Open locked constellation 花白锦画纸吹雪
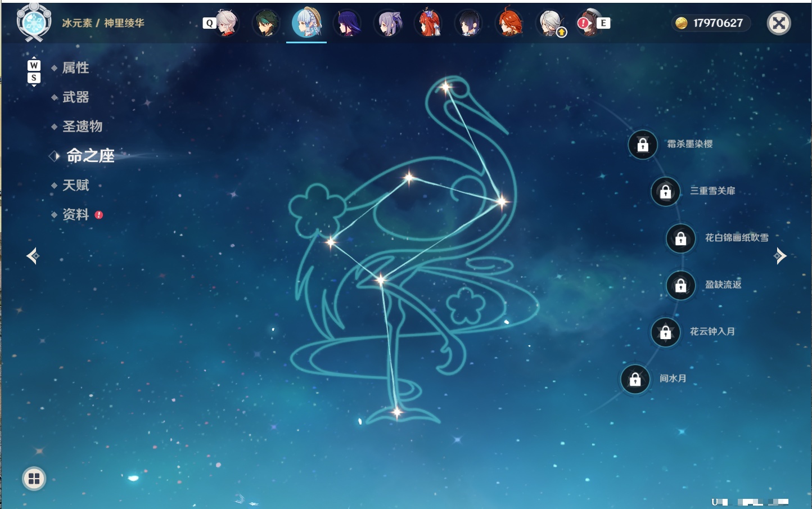The height and width of the screenshot is (509, 812). point(680,238)
